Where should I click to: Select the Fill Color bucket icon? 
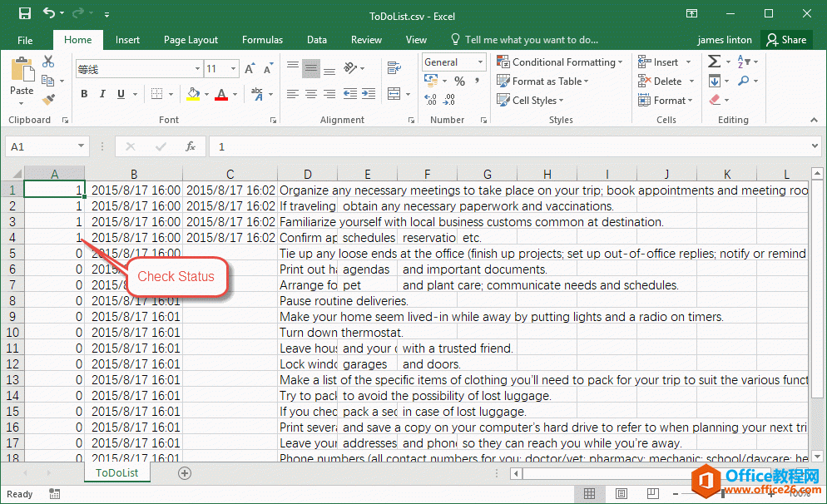click(x=195, y=94)
